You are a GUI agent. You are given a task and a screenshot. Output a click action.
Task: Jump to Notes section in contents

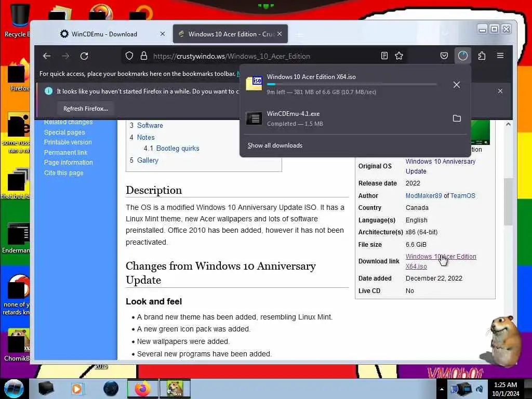tap(145, 137)
